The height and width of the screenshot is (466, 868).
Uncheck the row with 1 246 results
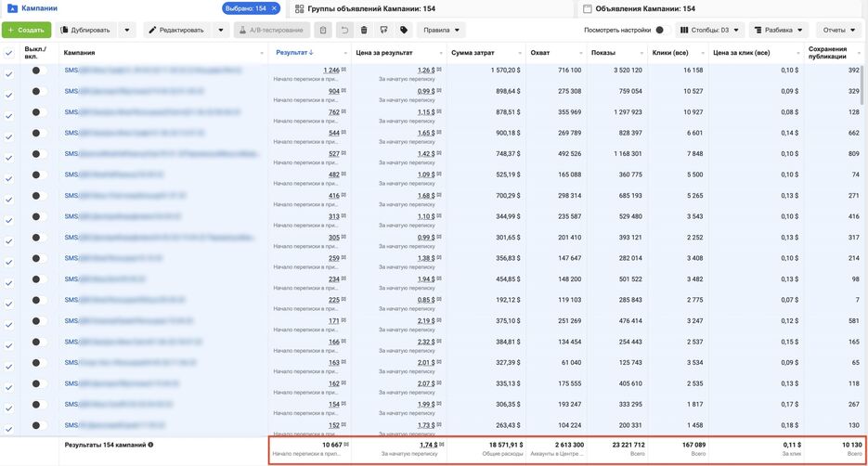(x=9, y=74)
